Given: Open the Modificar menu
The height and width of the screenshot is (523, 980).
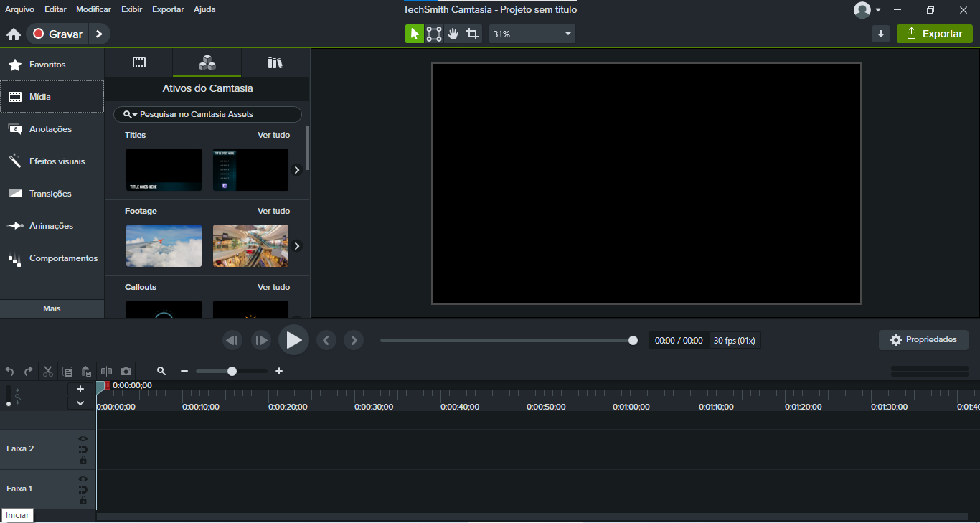Looking at the screenshot, I should pos(93,9).
